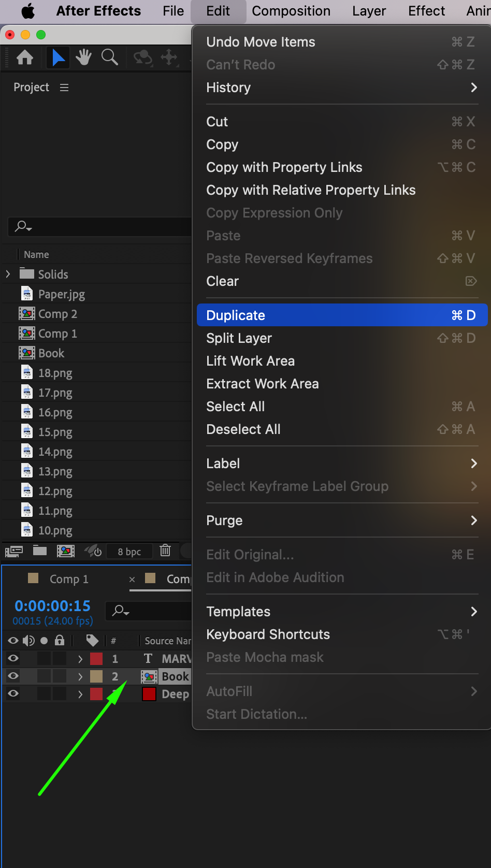
Task: Select the Hand tool
Action: tap(83, 57)
